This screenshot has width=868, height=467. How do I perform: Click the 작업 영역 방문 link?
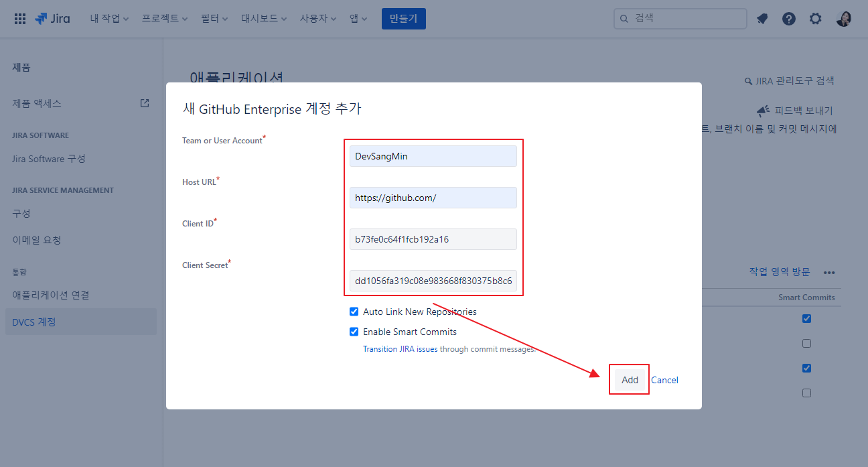(x=780, y=271)
